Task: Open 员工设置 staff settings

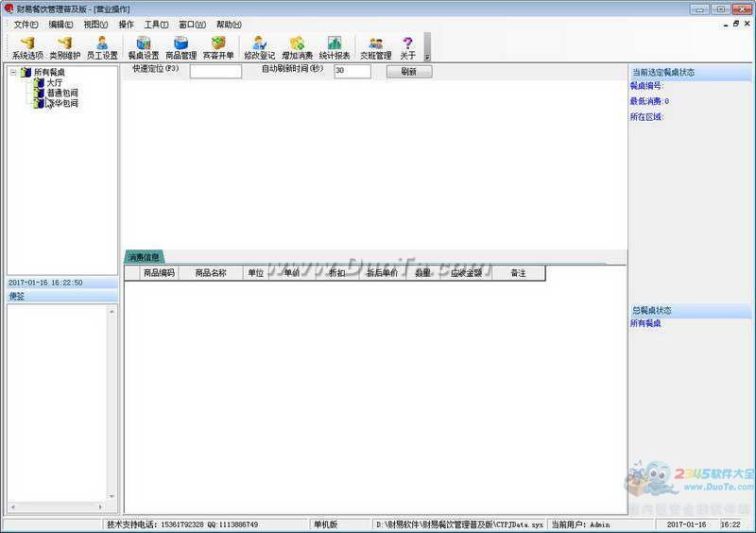Action: 102,47
